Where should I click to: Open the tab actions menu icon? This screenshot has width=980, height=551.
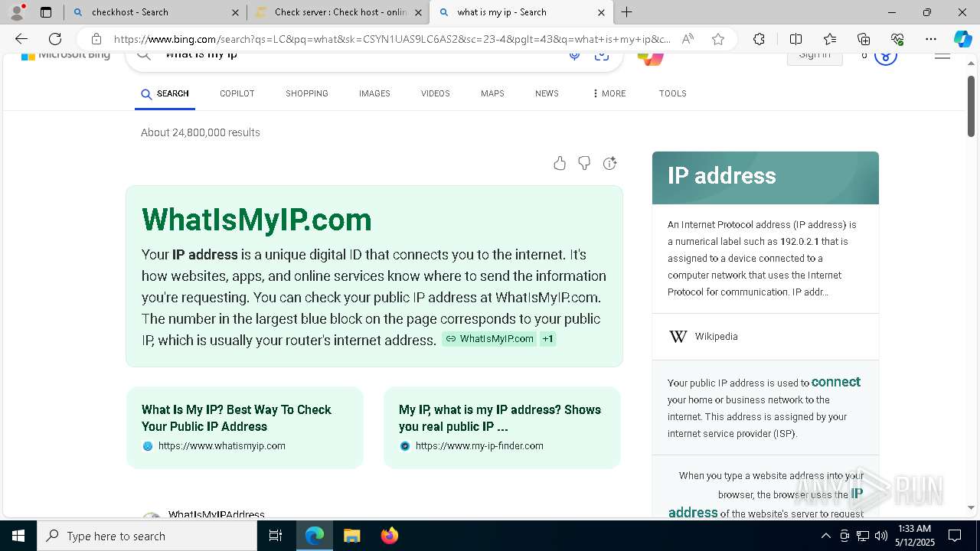46,12
